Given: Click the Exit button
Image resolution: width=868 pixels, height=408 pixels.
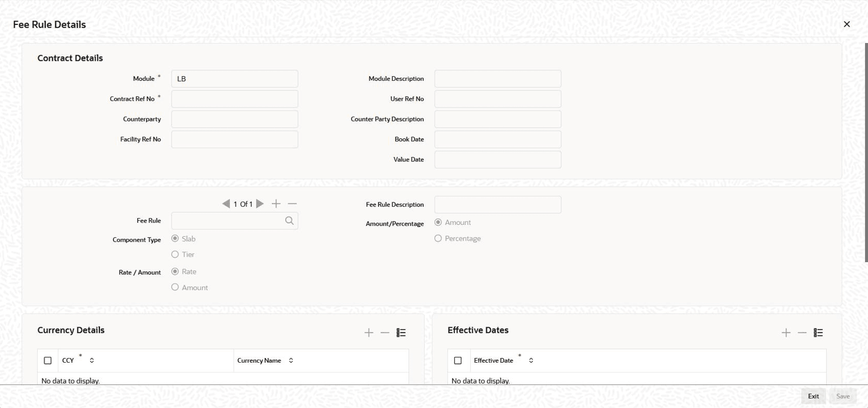Looking at the screenshot, I should point(813,396).
